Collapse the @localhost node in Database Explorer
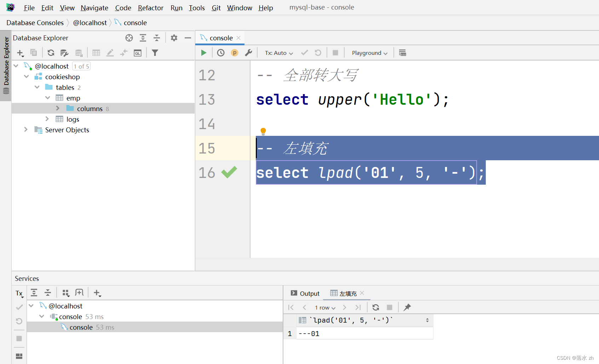 (16, 66)
